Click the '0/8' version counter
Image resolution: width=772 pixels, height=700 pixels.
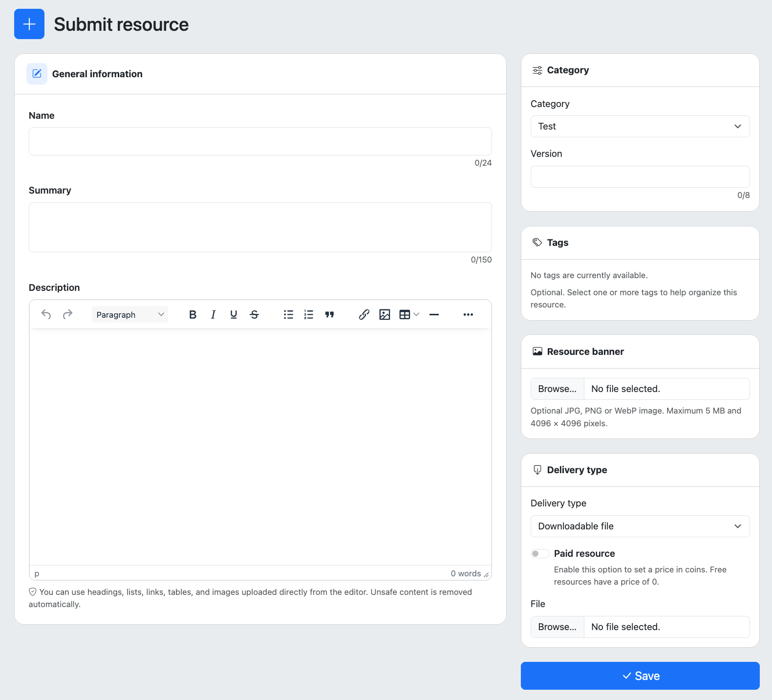point(744,195)
